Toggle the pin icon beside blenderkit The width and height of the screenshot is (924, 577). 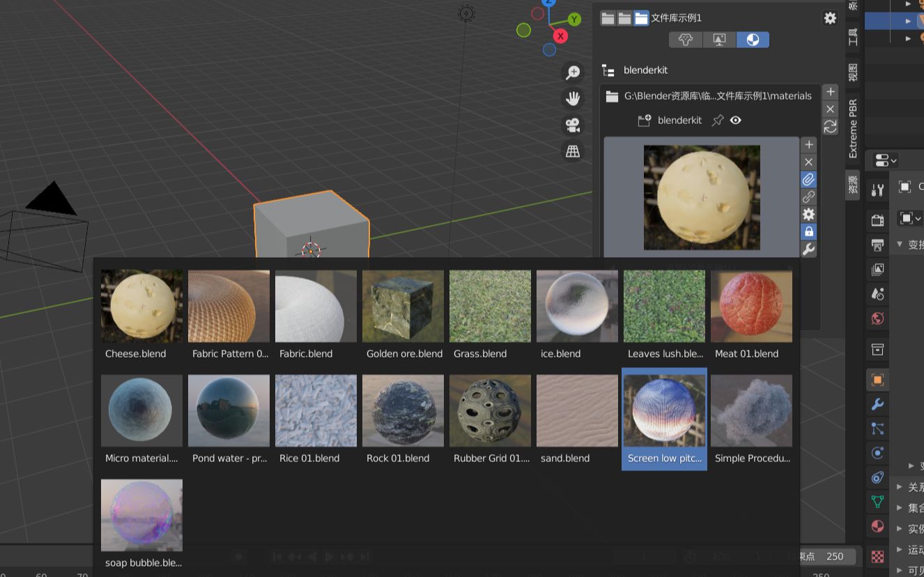[717, 121]
